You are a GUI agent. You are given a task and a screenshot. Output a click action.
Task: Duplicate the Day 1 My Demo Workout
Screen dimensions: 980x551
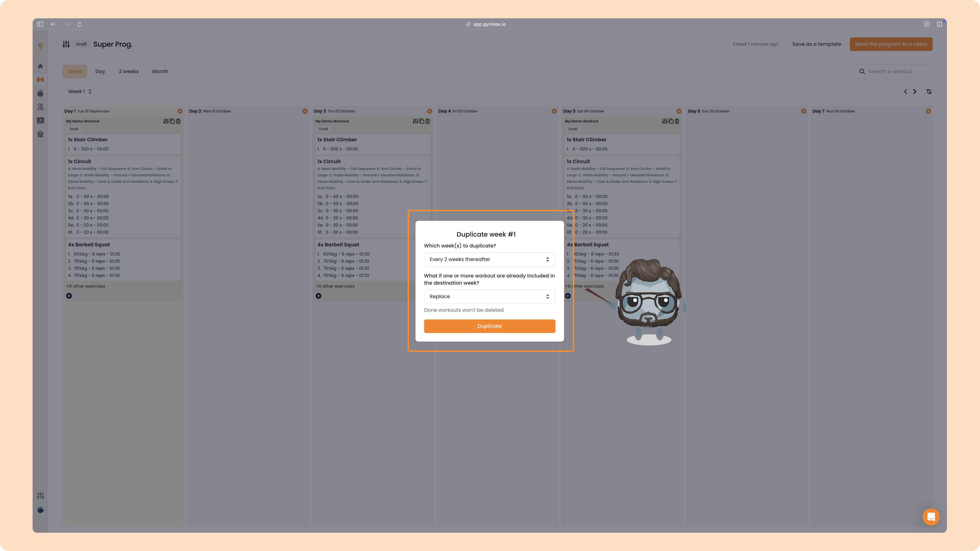click(x=172, y=121)
